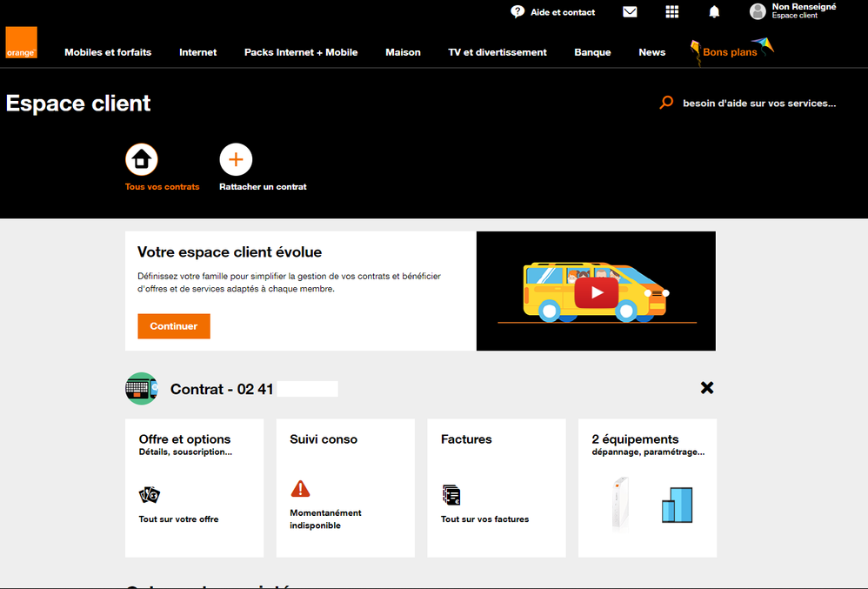868x589 pixels.
Task: Close the contract section with X
Action: [x=707, y=388]
